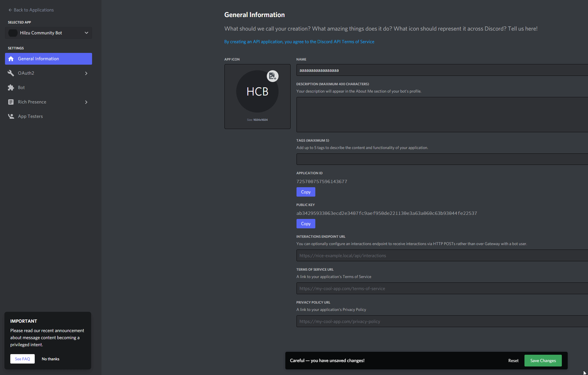Click the back arrow to Applications
This screenshot has height=375, width=588.
10,10
